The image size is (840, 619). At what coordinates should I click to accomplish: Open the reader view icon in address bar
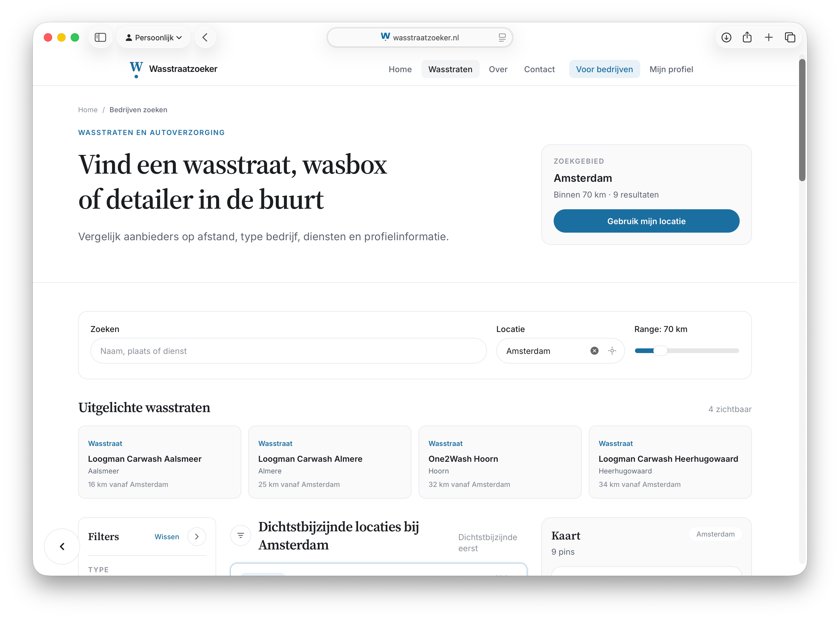[x=502, y=37]
